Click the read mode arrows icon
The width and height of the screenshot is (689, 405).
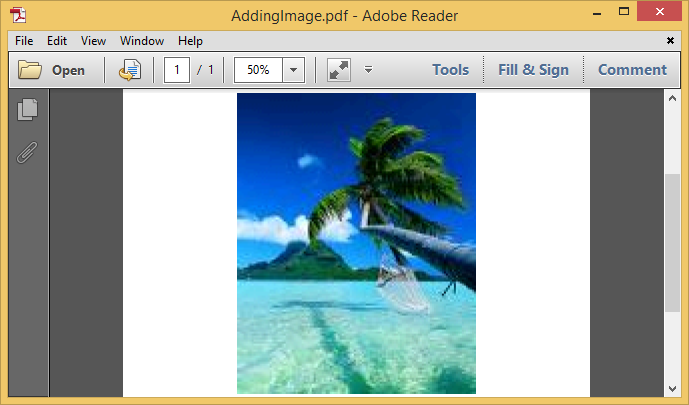[338, 70]
